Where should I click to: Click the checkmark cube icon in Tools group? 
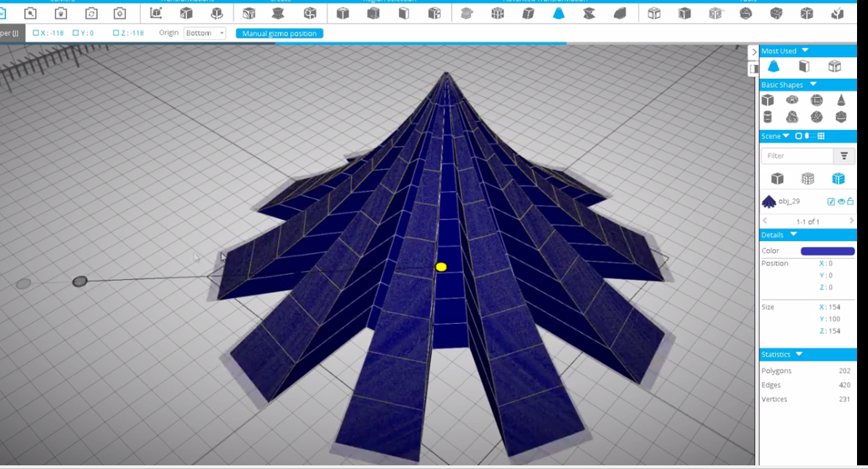click(x=837, y=13)
